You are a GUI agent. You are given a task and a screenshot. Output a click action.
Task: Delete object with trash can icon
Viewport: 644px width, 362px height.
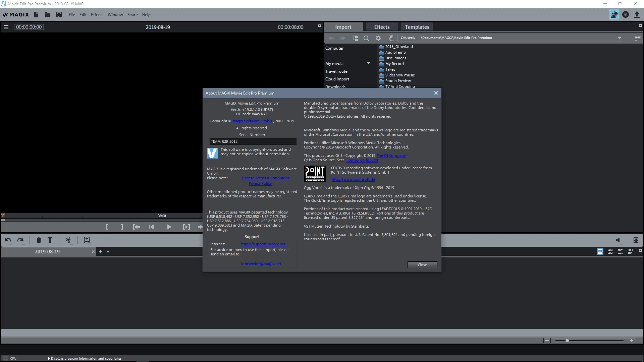[x=39, y=240]
